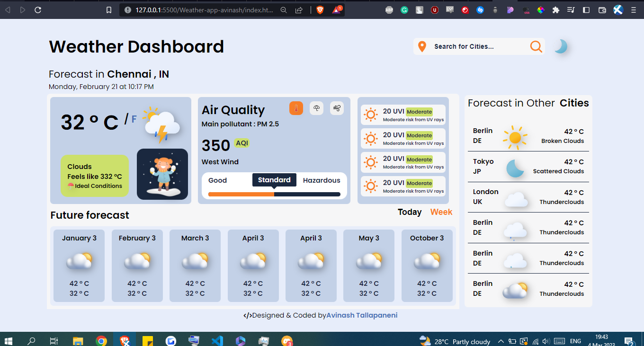This screenshot has height=346, width=644.
Task: Click the address bar URL
Action: [x=204, y=10]
